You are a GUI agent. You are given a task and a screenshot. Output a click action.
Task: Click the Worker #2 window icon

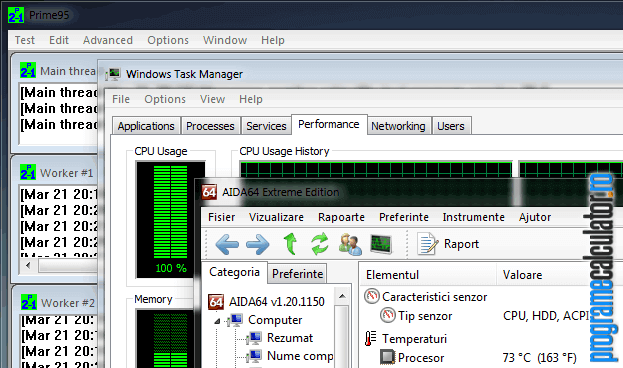pos(29,302)
